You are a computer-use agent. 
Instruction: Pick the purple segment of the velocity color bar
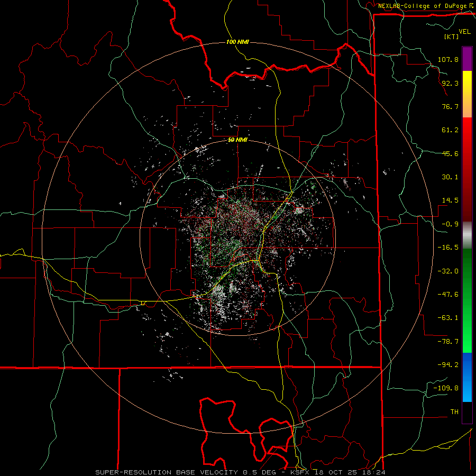point(467,59)
